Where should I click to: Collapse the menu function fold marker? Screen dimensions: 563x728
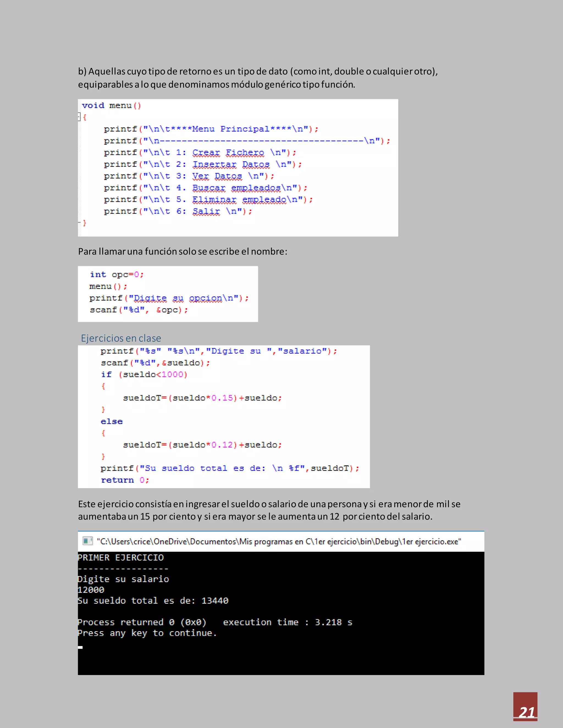(x=79, y=117)
